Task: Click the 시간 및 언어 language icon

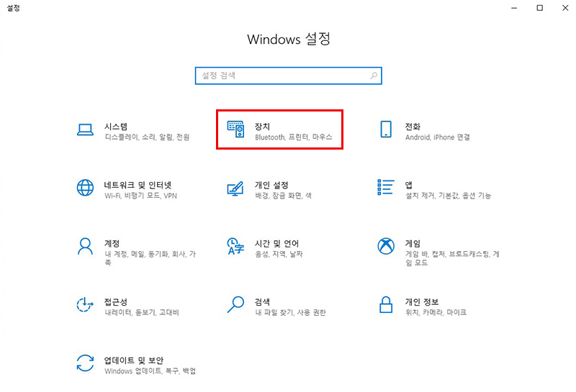Action: (x=235, y=246)
